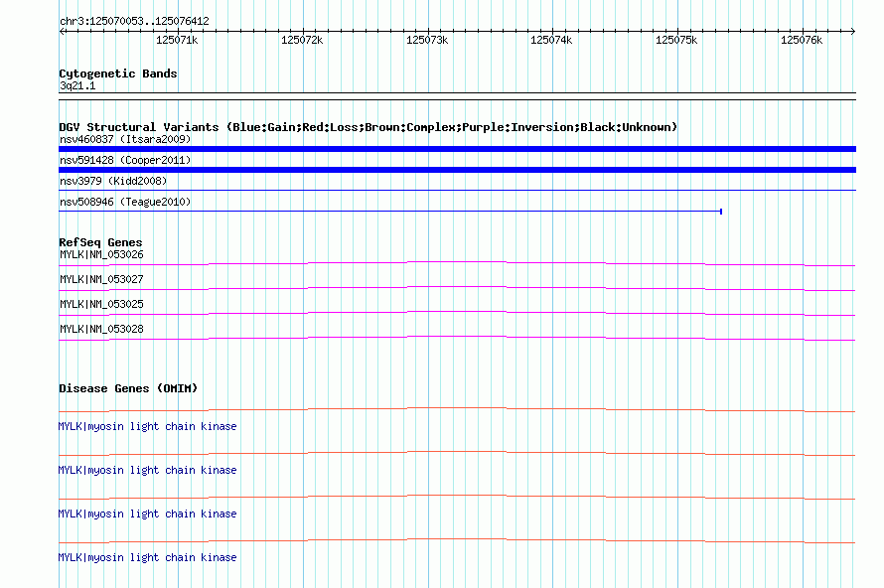Click the 125074k ruler tick label

pos(551,41)
